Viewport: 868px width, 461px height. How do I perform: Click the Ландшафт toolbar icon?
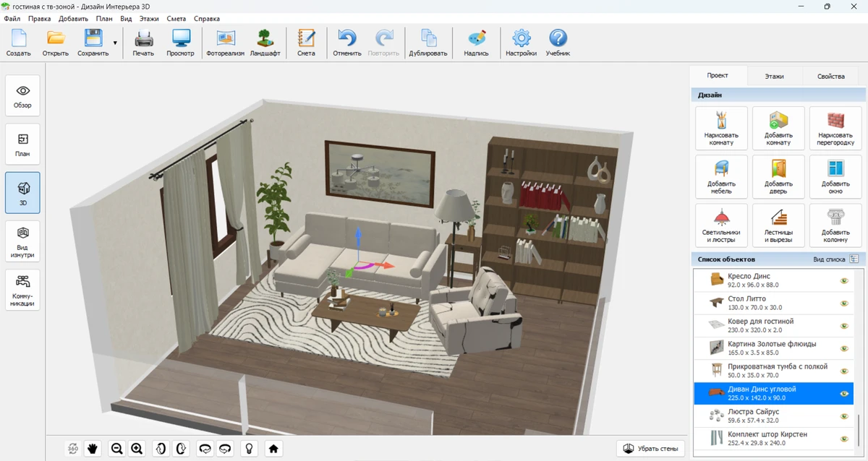point(265,43)
